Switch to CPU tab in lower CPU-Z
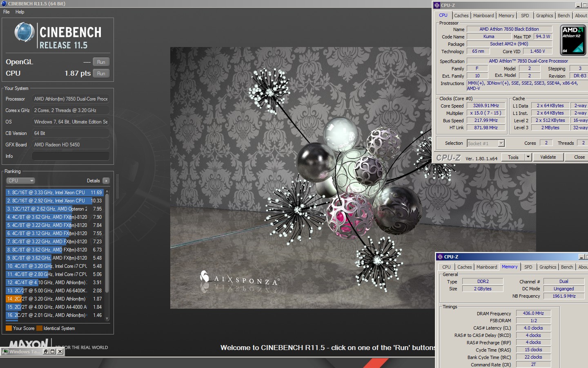Screen dimensions: 588x368 point(446,267)
